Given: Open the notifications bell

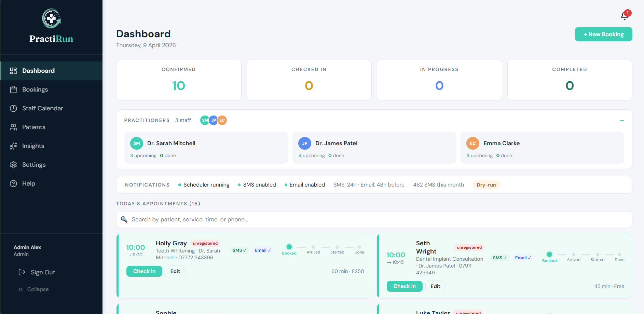Looking at the screenshot, I should (625, 16).
